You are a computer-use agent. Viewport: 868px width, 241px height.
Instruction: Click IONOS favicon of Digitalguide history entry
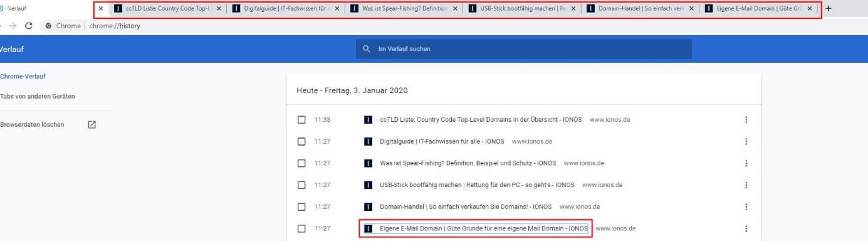[369, 141]
